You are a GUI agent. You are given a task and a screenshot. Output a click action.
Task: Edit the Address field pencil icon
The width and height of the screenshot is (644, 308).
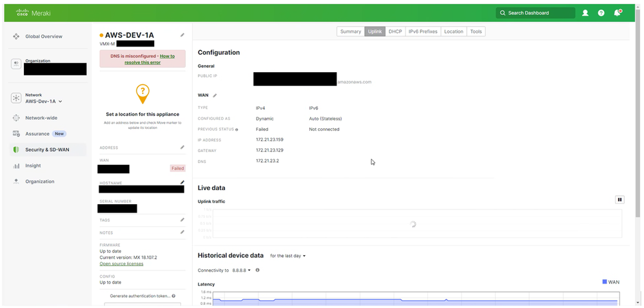point(182,147)
